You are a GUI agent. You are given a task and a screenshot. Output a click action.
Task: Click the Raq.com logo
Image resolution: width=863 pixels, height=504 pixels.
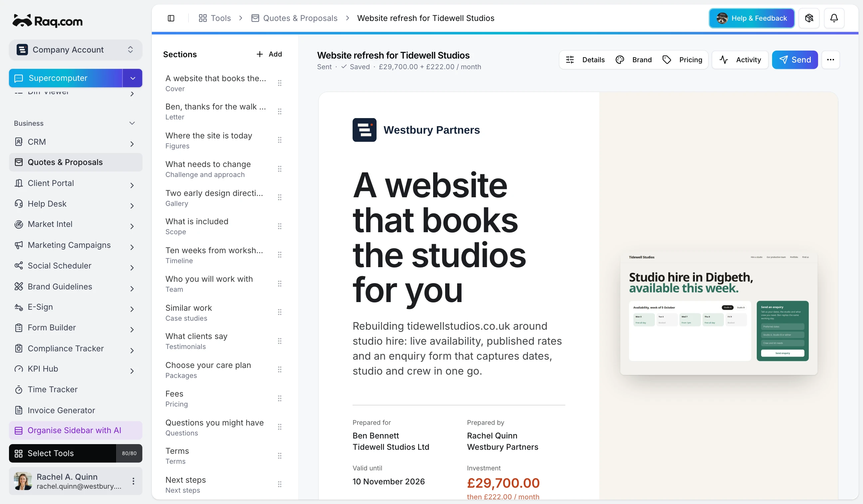48,21
